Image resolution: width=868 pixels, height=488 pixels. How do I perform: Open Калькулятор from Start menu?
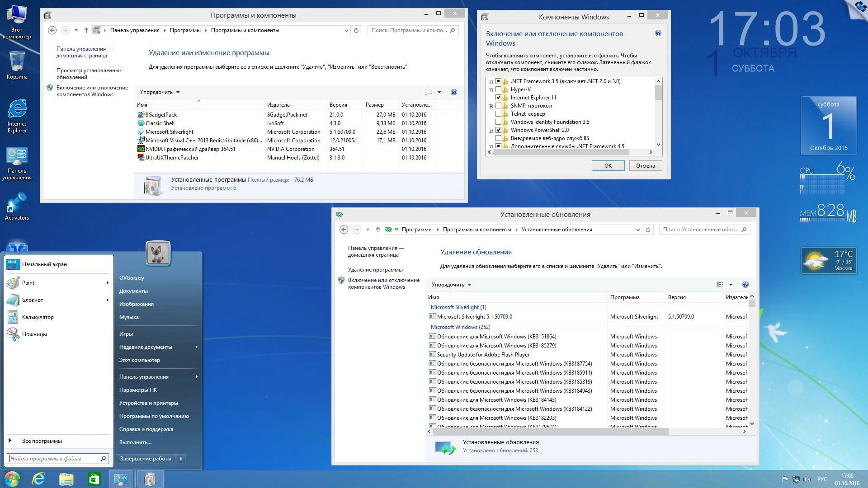pos(58,317)
